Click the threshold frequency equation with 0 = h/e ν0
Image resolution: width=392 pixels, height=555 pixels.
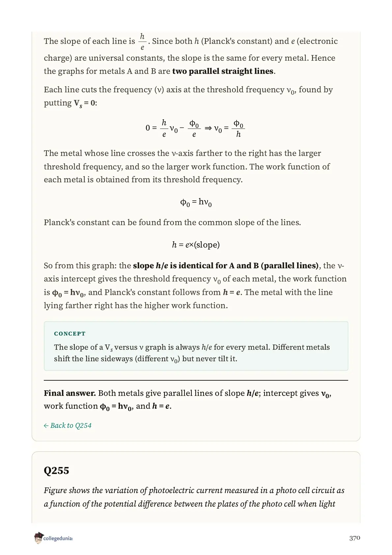tap(195, 129)
